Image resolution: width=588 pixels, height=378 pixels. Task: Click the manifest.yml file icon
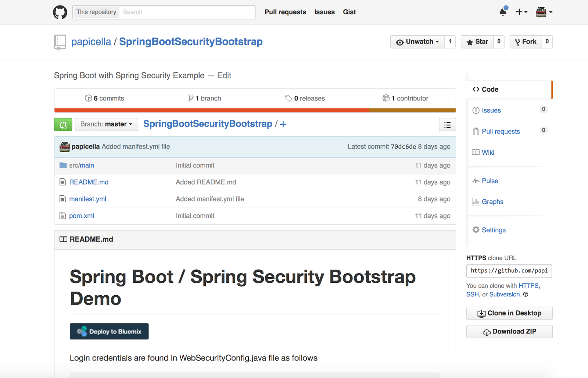click(62, 199)
